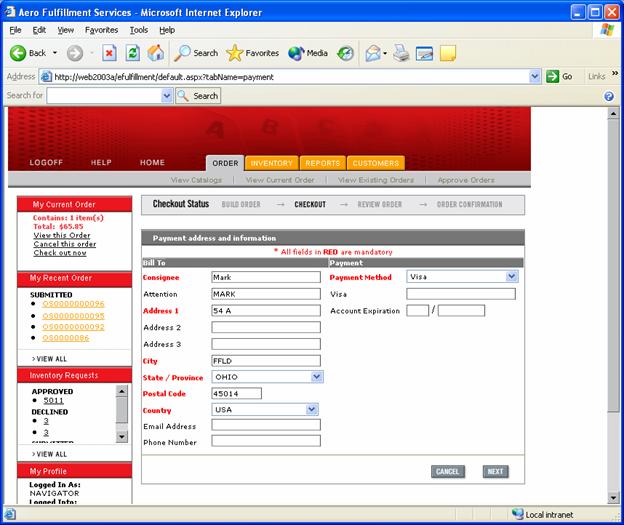Expand the Payment Method dropdown

[511, 277]
